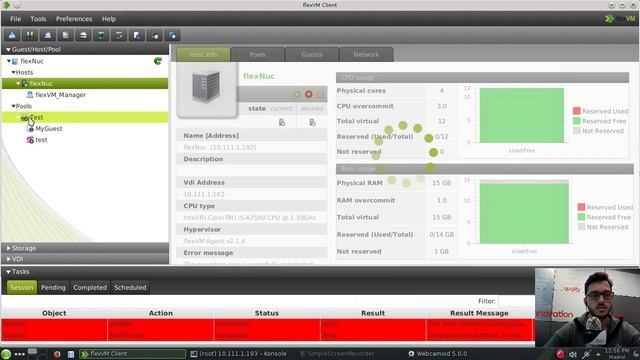This screenshot has width=640, height=360.
Task: Switch to SimpleScreenRecorder in taskbar
Action: pos(337,354)
